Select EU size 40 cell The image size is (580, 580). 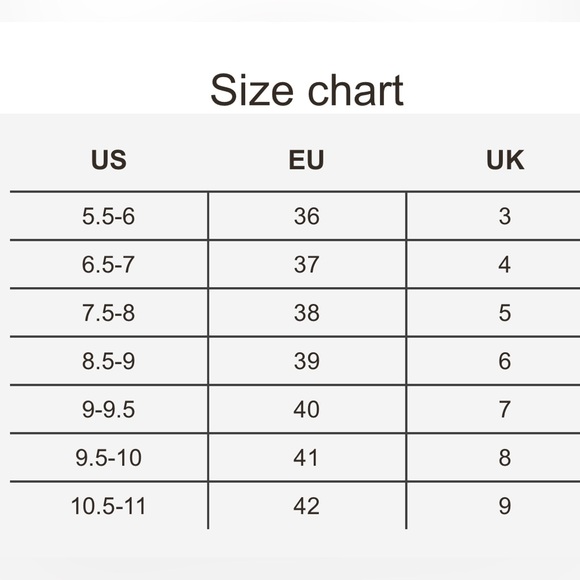point(307,409)
